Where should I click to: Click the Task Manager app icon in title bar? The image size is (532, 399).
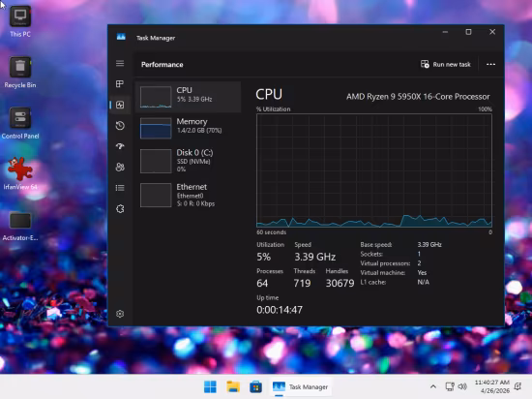[x=121, y=37]
